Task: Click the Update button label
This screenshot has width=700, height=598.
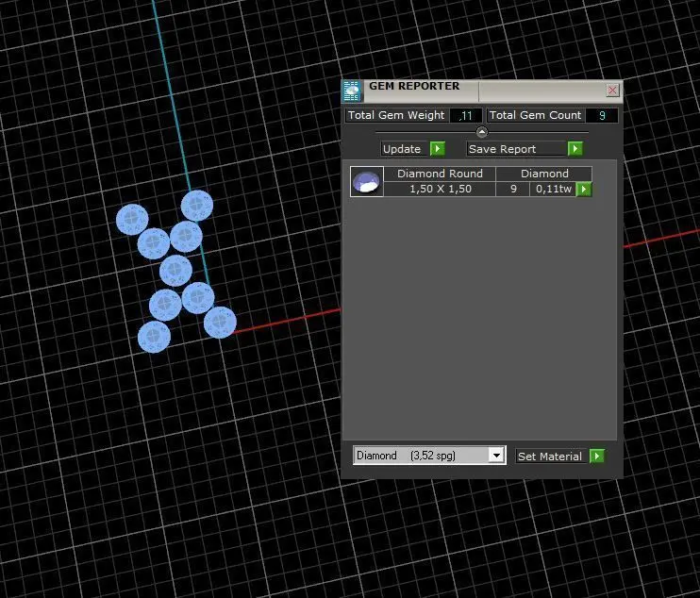Action: [402, 149]
